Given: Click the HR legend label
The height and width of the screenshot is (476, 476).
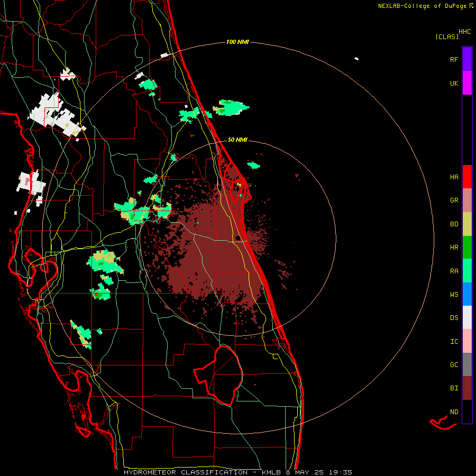Looking at the screenshot, I should (x=454, y=248).
